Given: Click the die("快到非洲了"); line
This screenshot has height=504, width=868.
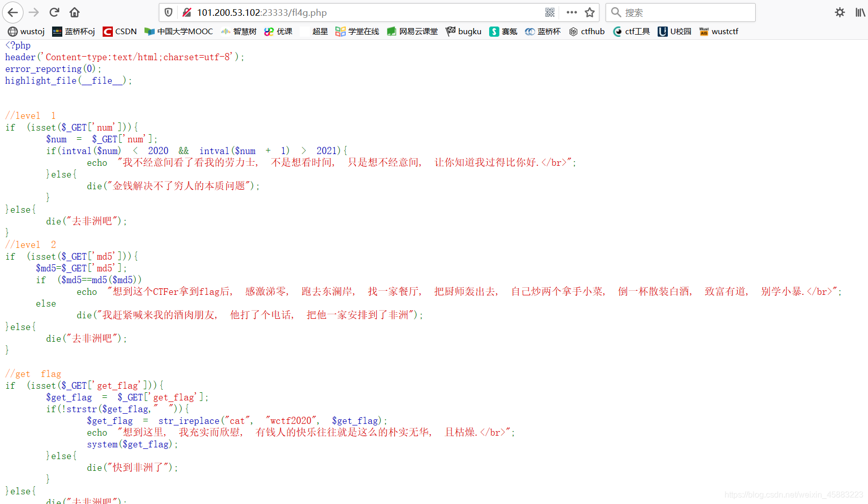Looking at the screenshot, I should pyautogui.click(x=132, y=468).
